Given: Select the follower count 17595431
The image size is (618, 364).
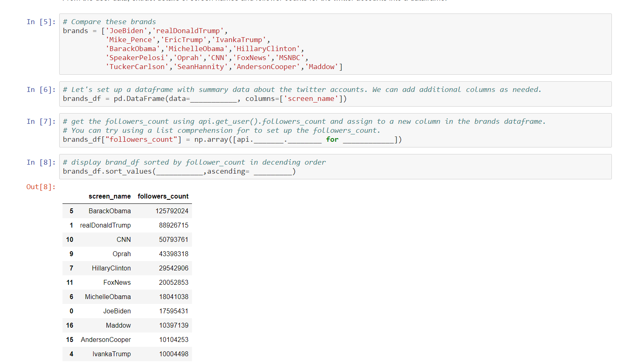Looking at the screenshot, I should (x=174, y=311).
